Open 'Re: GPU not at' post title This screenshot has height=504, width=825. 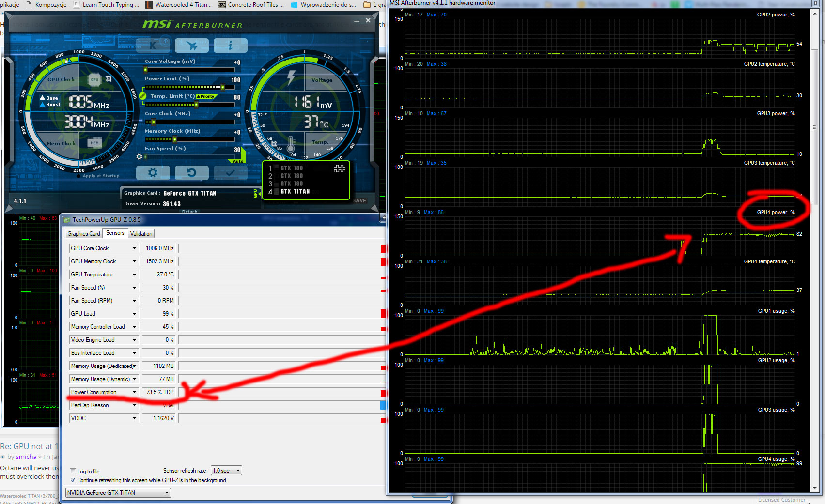click(29, 446)
